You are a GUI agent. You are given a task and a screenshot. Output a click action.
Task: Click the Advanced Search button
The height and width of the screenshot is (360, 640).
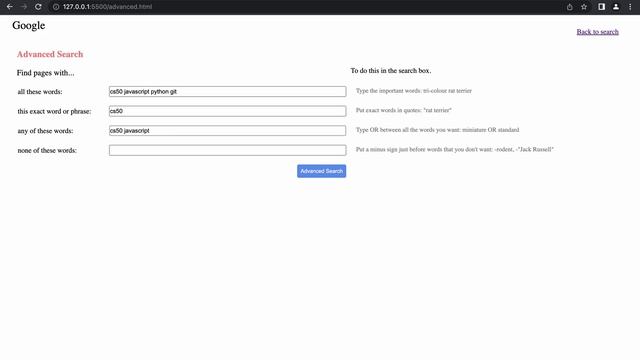[x=321, y=171]
